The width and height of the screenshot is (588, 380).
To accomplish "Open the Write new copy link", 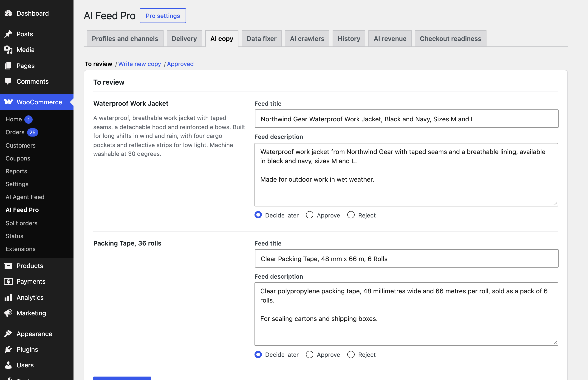I will 140,64.
